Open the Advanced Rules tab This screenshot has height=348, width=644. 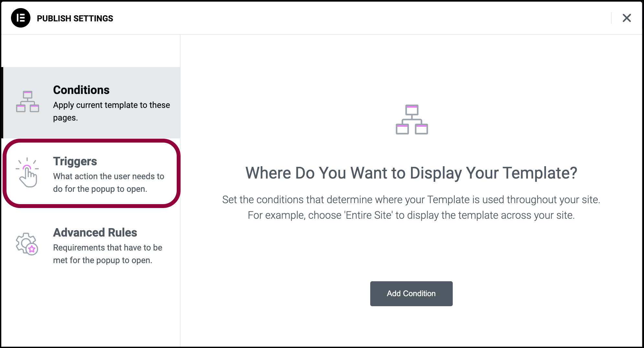[x=92, y=245]
